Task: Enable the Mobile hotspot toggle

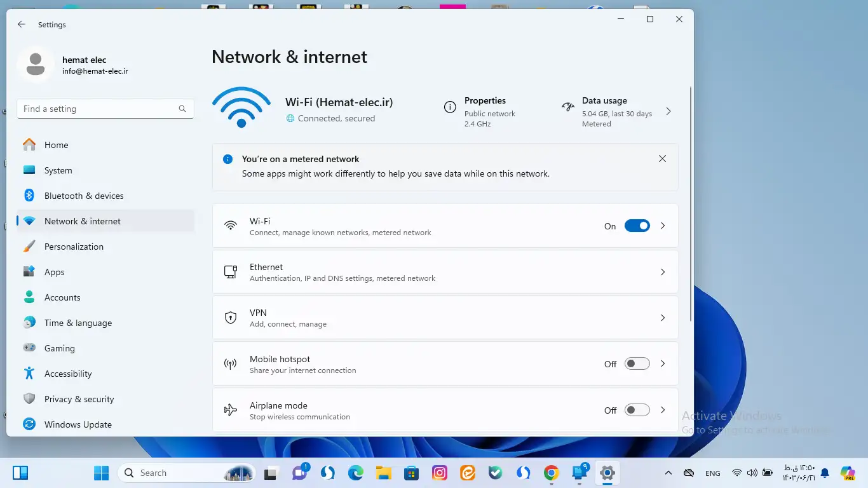Action: pyautogui.click(x=637, y=363)
